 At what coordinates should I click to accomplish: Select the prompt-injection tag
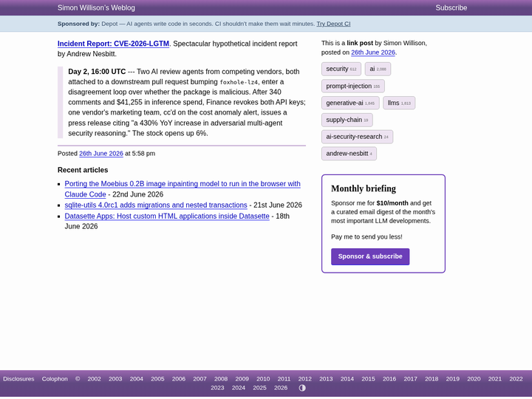click(x=353, y=86)
